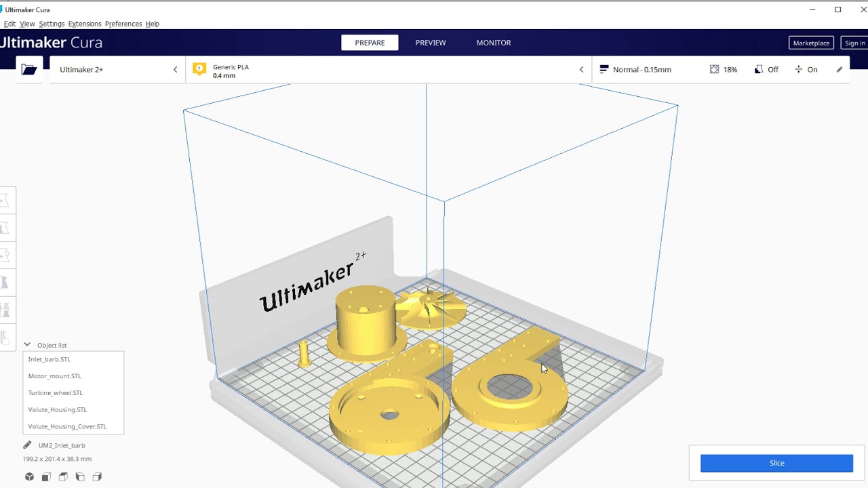Click the UM2_Inlet_barb job name field

pos(62,445)
